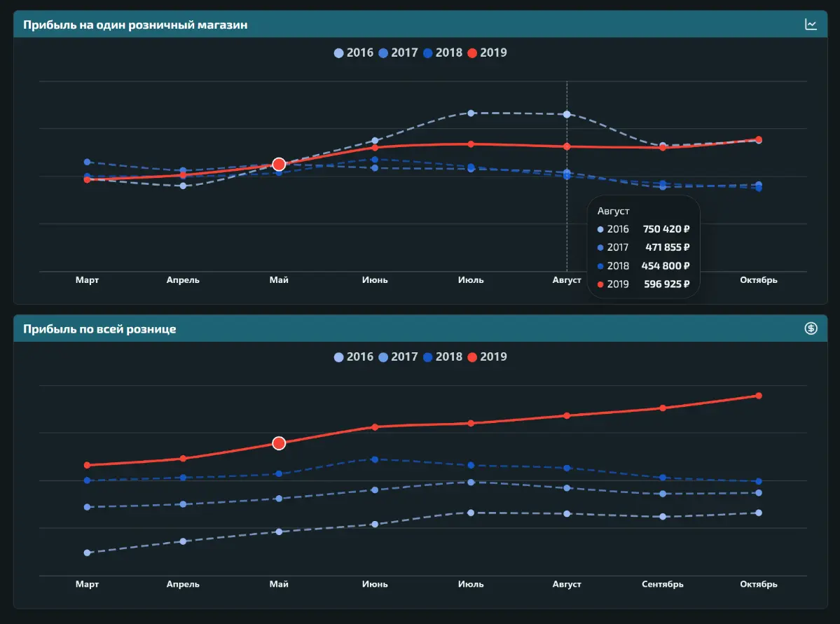
Task: Click the 2016 Июль peak point in the top chart
Action: coord(471,113)
